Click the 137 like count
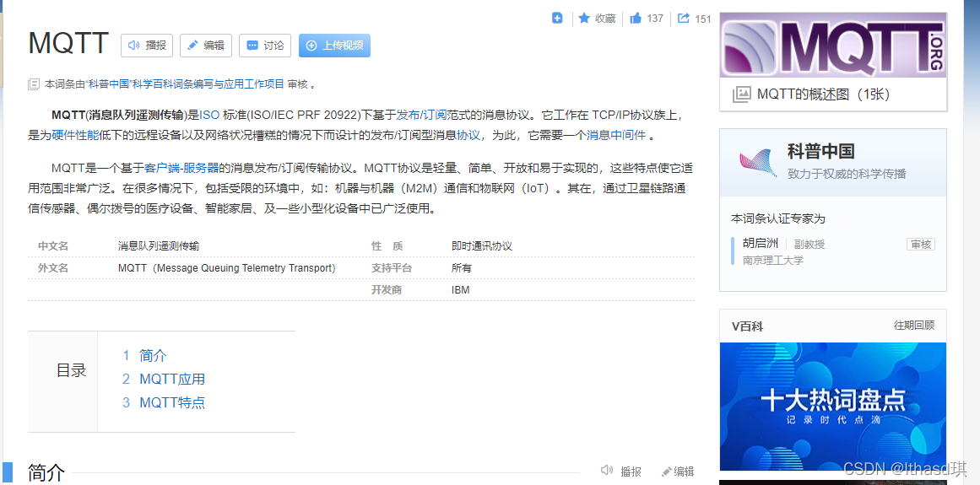The width and height of the screenshot is (980, 485). tap(655, 19)
